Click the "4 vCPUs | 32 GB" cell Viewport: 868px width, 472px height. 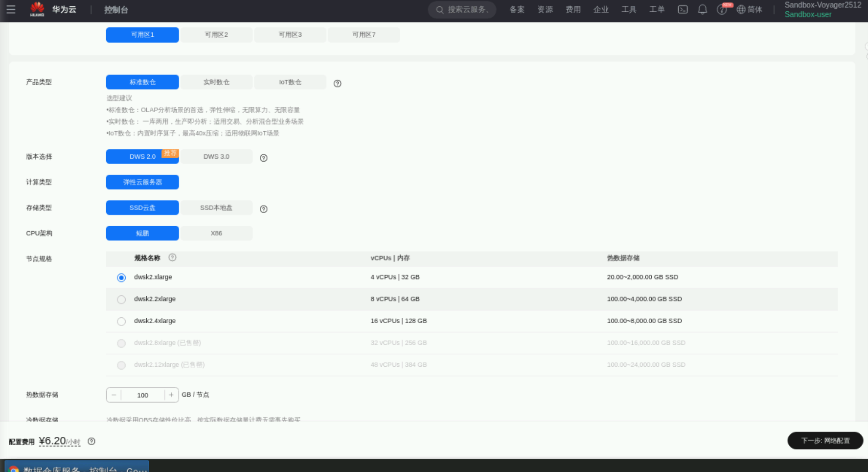pos(395,277)
